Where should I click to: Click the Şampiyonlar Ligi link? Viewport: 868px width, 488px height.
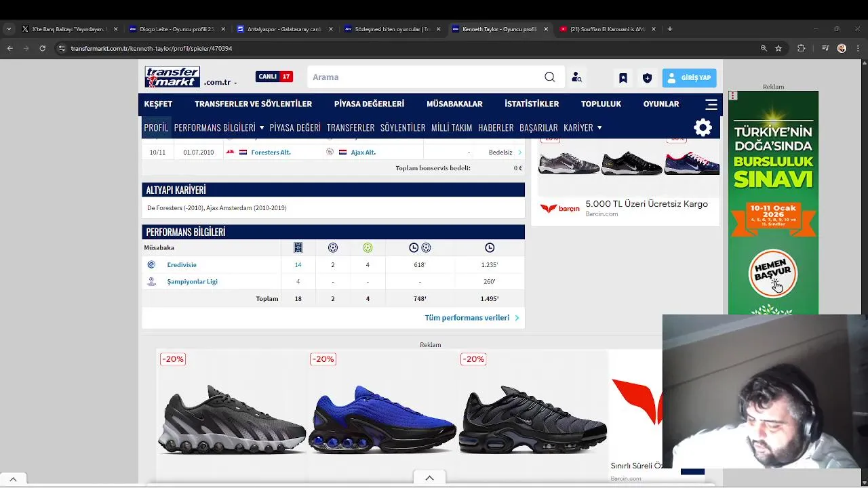click(192, 282)
